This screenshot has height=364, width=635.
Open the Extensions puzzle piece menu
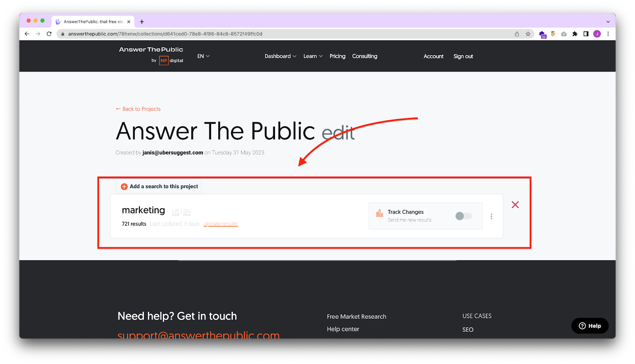click(575, 34)
